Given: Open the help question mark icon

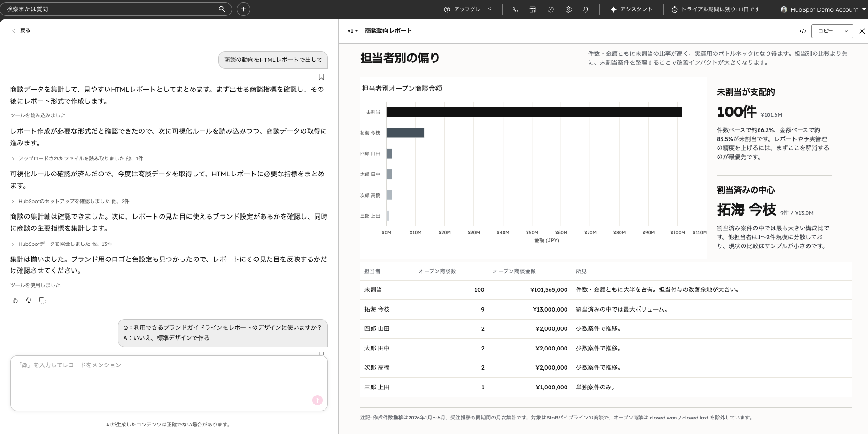Looking at the screenshot, I should [550, 9].
